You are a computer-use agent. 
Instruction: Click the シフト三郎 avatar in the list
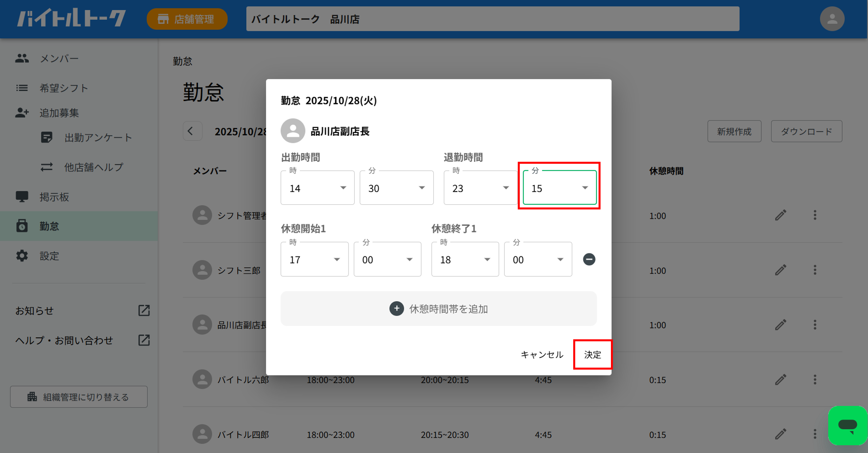point(202,270)
